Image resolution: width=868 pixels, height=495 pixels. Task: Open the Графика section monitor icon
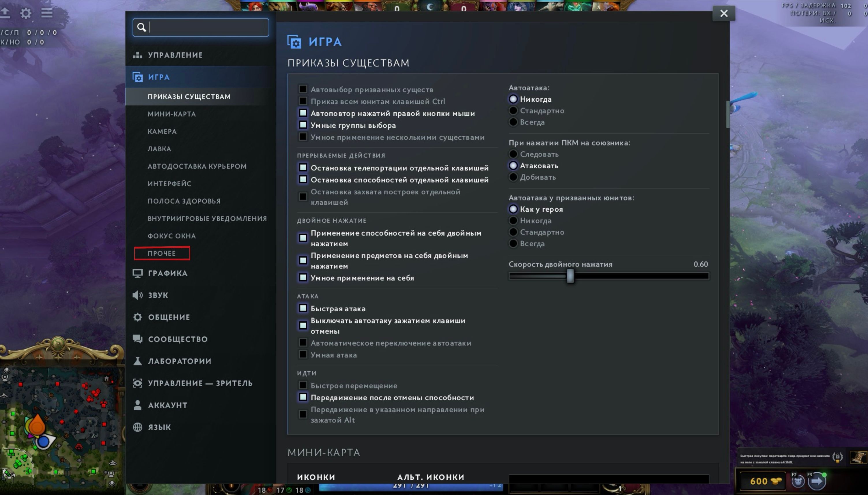[138, 273]
